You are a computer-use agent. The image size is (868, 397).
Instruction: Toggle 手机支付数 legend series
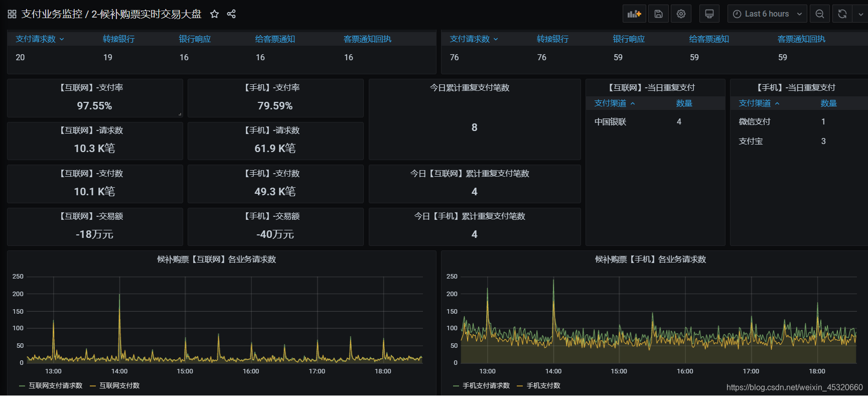[x=543, y=386]
